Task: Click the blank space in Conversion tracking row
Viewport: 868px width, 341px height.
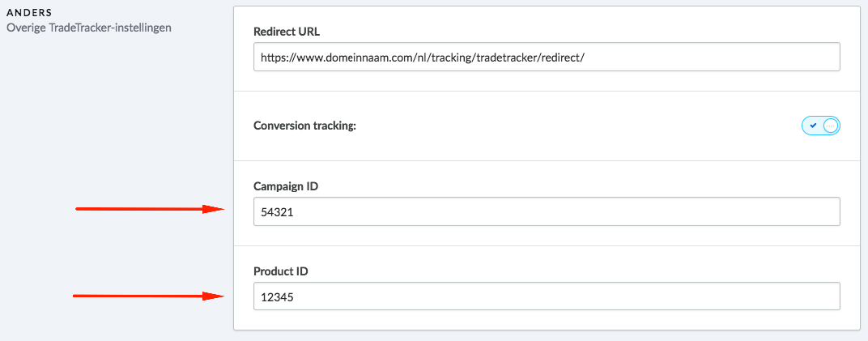Action: tap(576, 126)
